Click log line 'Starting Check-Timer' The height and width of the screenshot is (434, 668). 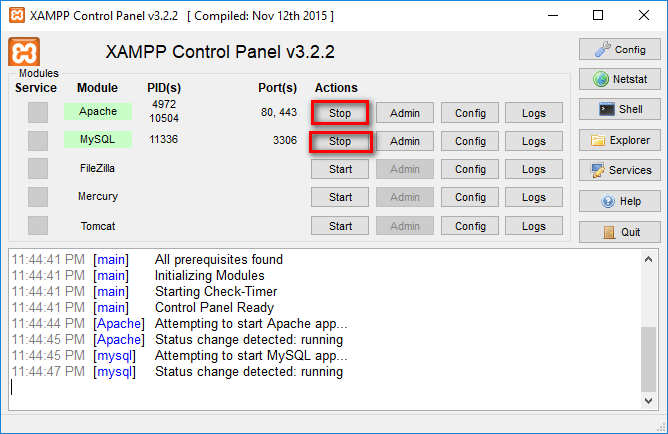pos(216,291)
